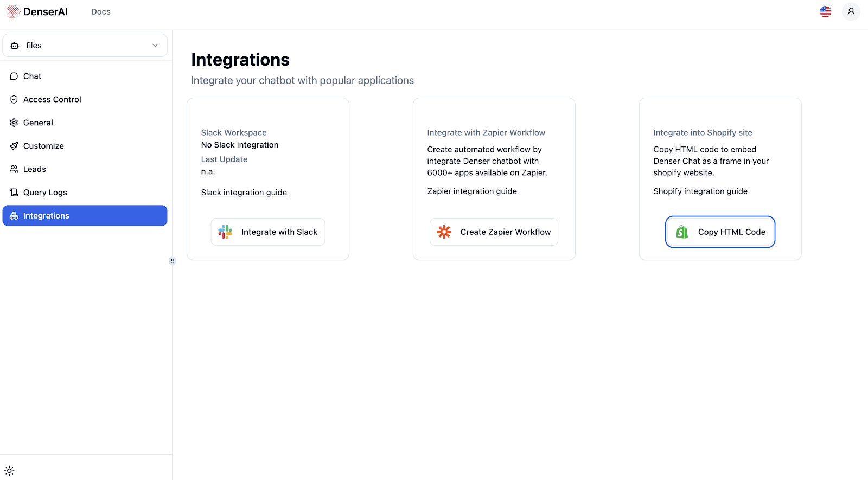The height and width of the screenshot is (480, 868).
Task: Open the Shopify integration guide link
Action: coord(700,191)
